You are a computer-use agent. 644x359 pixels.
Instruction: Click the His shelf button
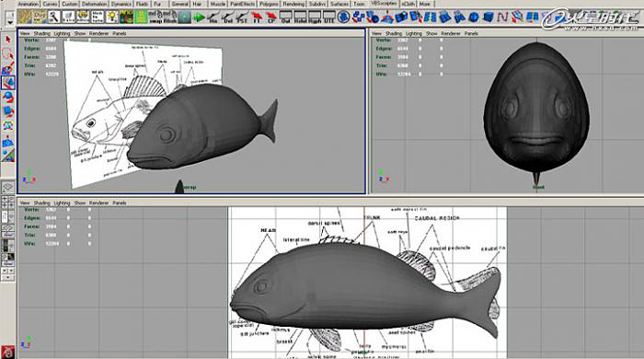point(213,17)
